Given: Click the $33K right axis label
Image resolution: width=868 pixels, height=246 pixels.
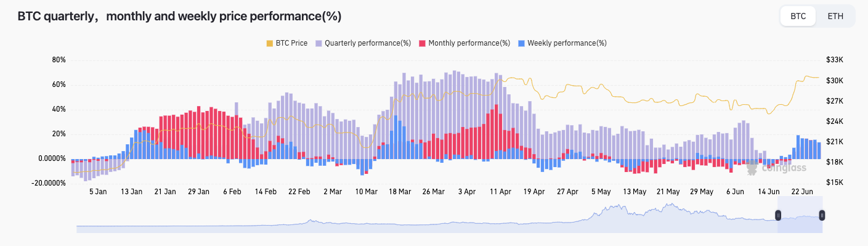Looking at the screenshot, I should tap(834, 60).
